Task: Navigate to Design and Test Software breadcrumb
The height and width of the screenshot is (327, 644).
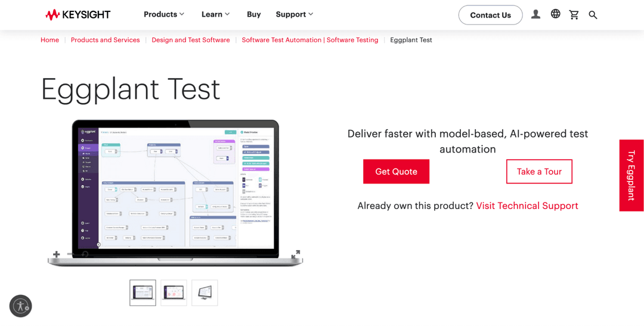Action: [x=191, y=40]
